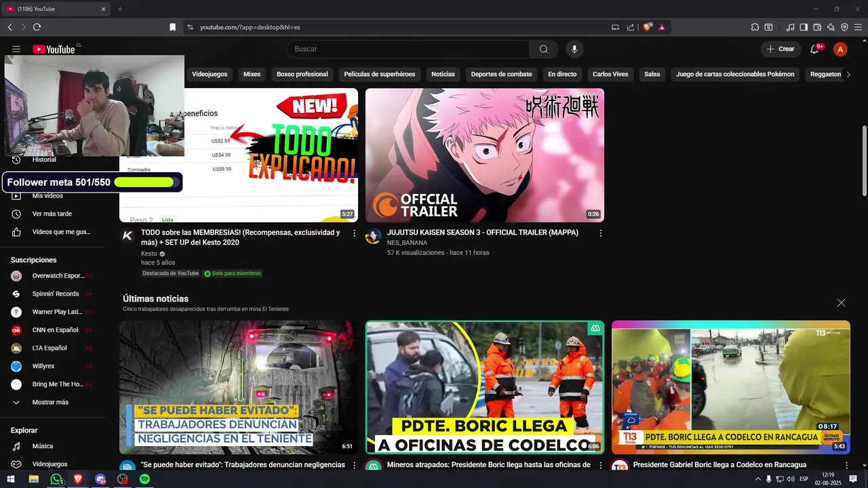868x488 pixels.
Task: Select the Deportes de combate chip
Action: pyautogui.click(x=501, y=75)
